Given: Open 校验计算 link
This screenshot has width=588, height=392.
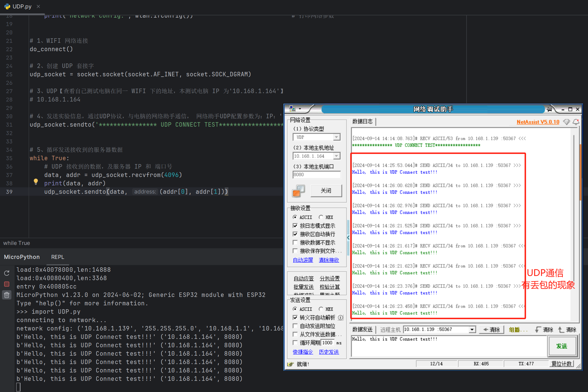Looking at the screenshot, I should coord(330,287).
